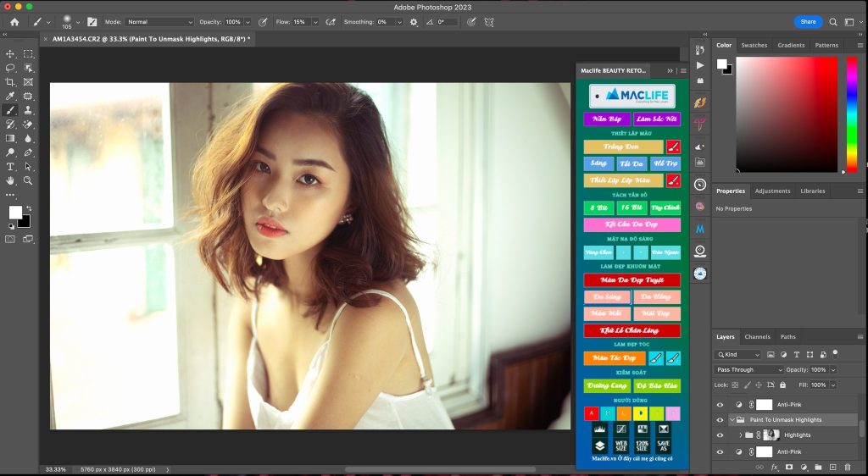The height and width of the screenshot is (476, 868).
Task: Open the Smoothing slider arrow
Action: (399, 22)
